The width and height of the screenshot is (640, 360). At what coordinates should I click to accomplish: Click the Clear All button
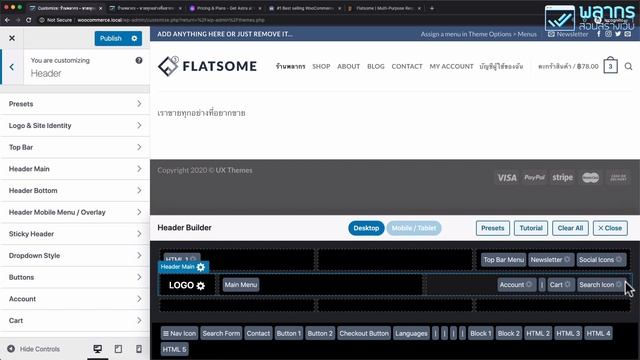570,228
